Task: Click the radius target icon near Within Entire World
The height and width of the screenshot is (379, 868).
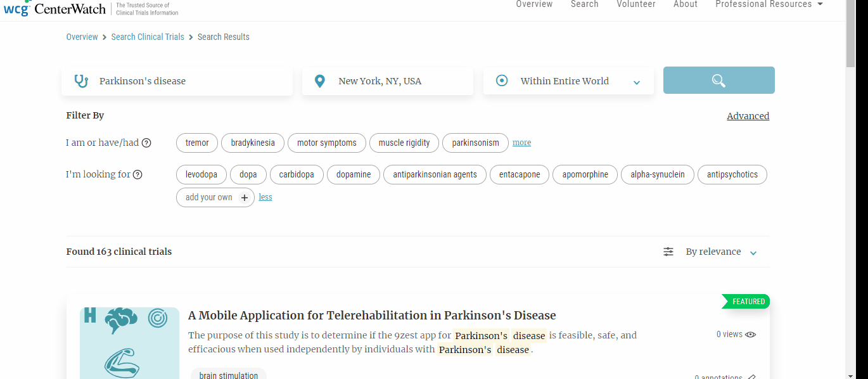Action: click(502, 80)
